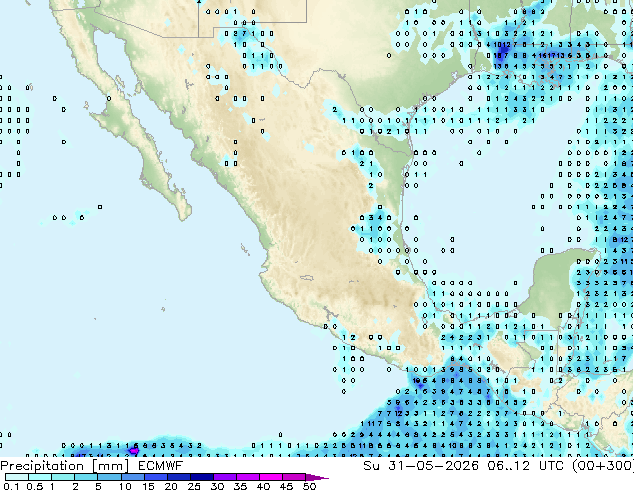Click the '45' legend scale value

click(286, 486)
